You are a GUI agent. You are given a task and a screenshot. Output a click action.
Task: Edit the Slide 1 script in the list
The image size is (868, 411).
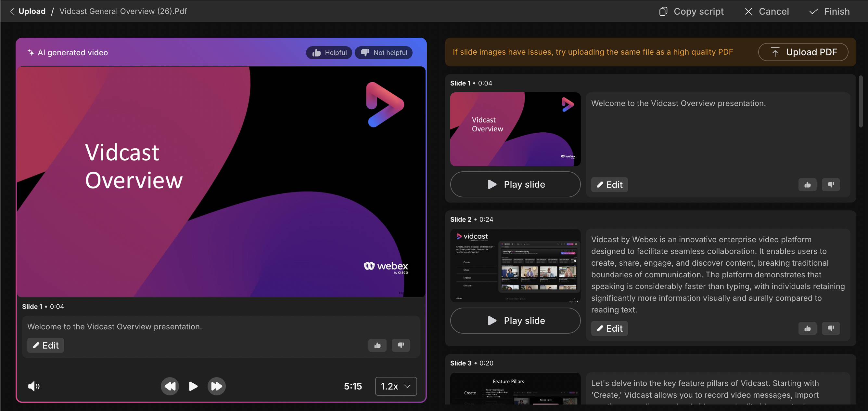point(609,185)
